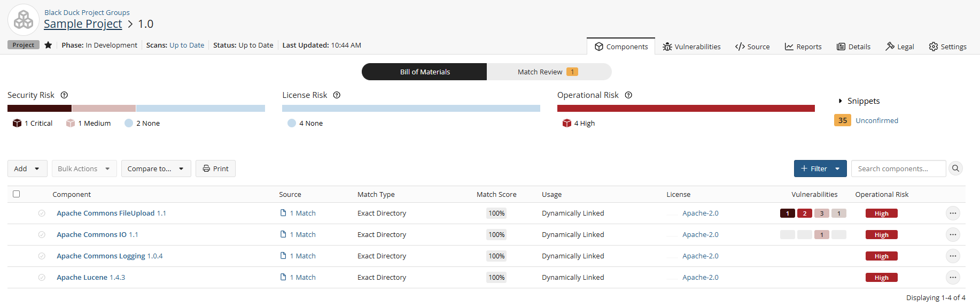Open the Sample Project link
This screenshot has height=306, width=980.
(83, 24)
